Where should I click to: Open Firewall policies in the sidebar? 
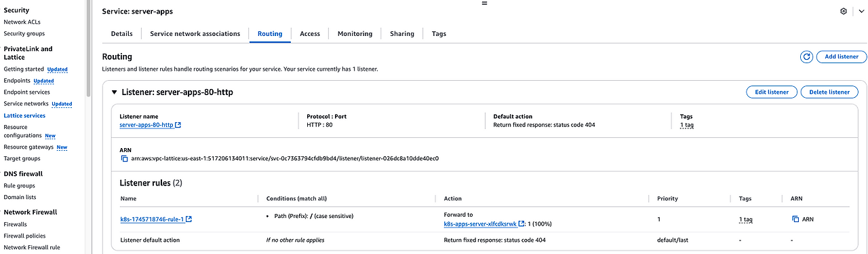25,236
